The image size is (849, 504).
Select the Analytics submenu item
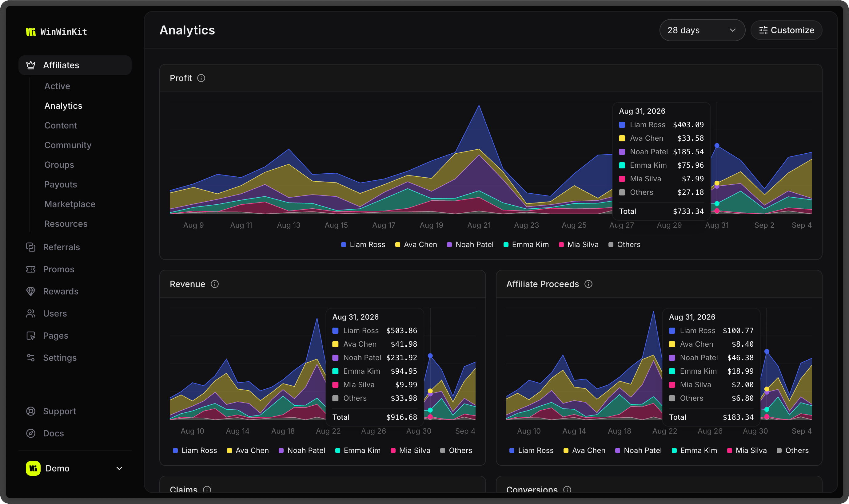[63, 106]
